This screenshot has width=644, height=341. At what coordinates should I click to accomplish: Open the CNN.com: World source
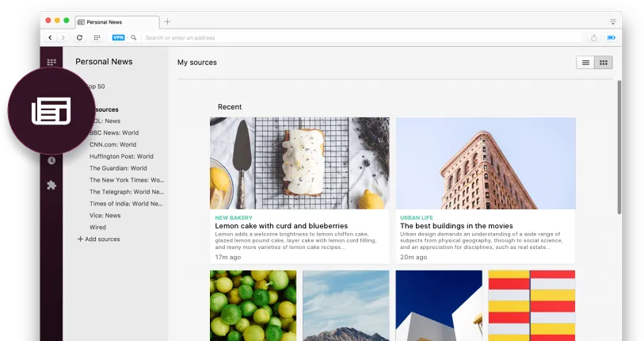(x=113, y=145)
